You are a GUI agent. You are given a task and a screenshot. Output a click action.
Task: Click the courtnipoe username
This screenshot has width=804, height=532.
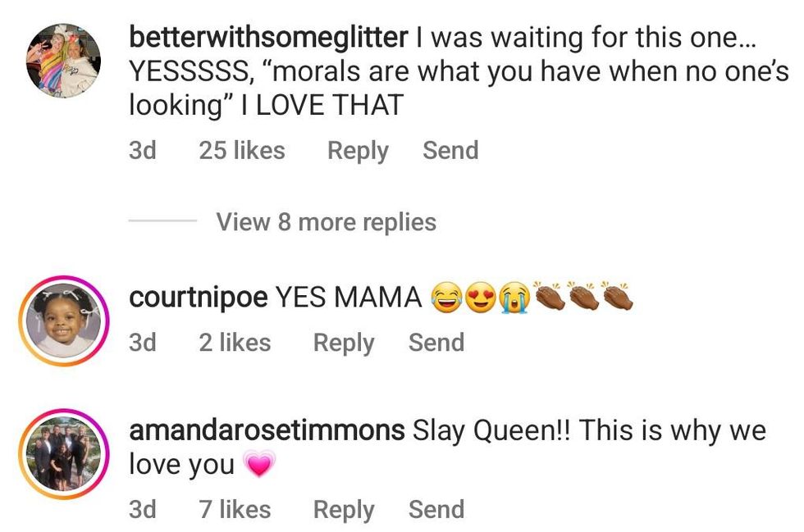(198, 298)
